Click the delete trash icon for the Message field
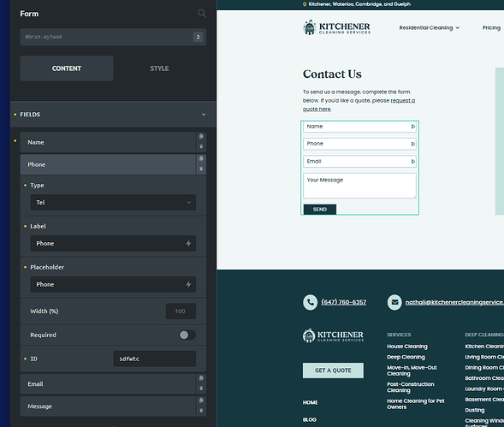 click(201, 411)
